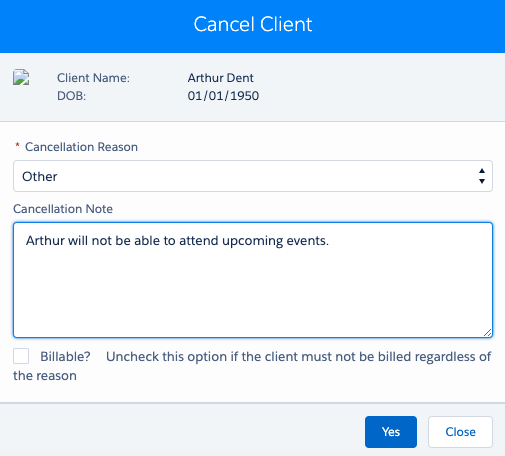Focus the Cancellation Note text area
This screenshot has width=505, height=456.
click(253, 280)
